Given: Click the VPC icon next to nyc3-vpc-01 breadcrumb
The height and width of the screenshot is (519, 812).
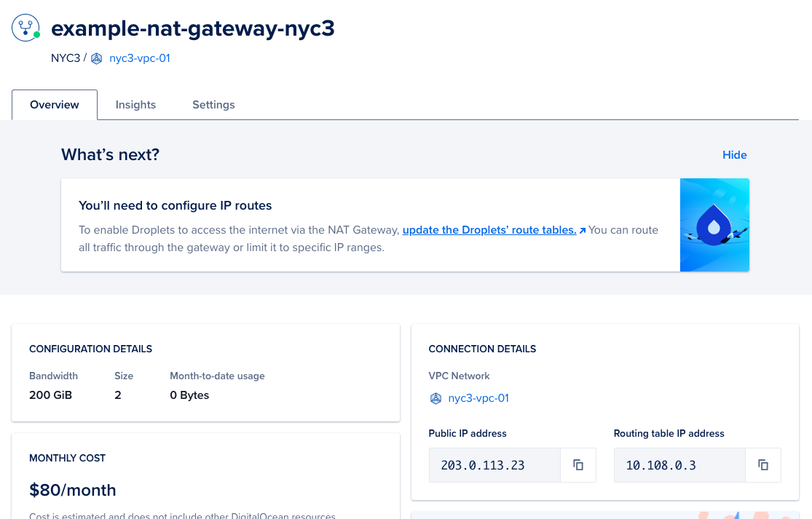Looking at the screenshot, I should coord(96,58).
